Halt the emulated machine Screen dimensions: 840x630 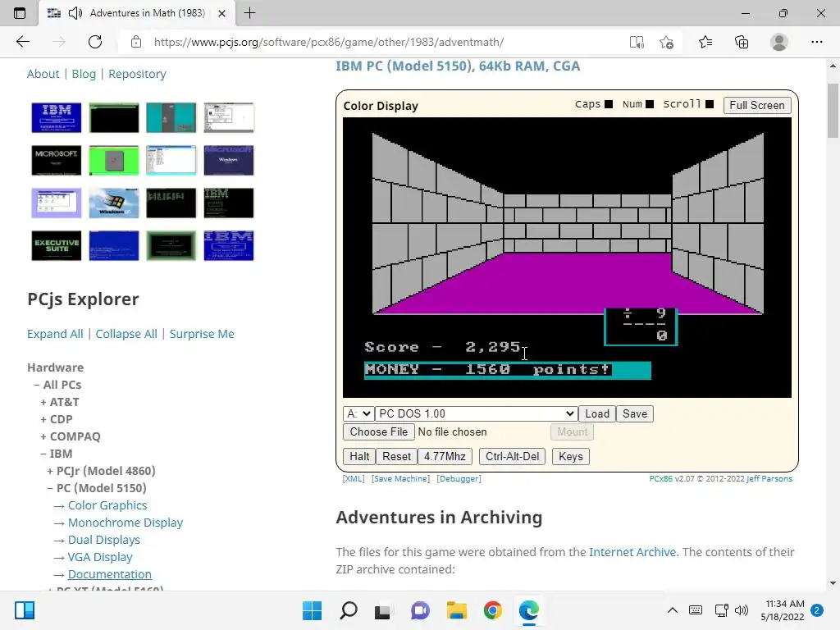click(x=359, y=456)
